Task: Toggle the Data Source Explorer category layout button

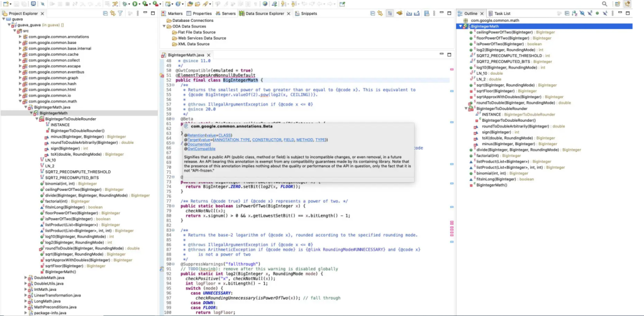Action: (x=390, y=13)
